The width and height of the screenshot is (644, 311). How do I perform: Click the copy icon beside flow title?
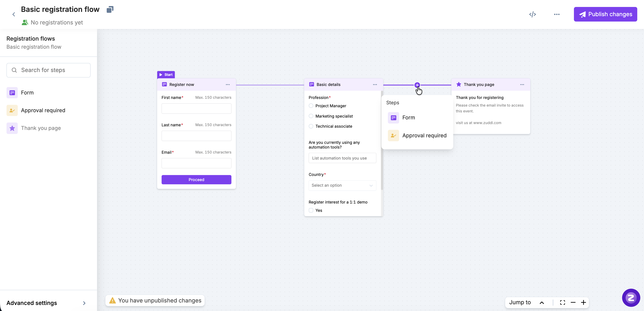coord(110,9)
